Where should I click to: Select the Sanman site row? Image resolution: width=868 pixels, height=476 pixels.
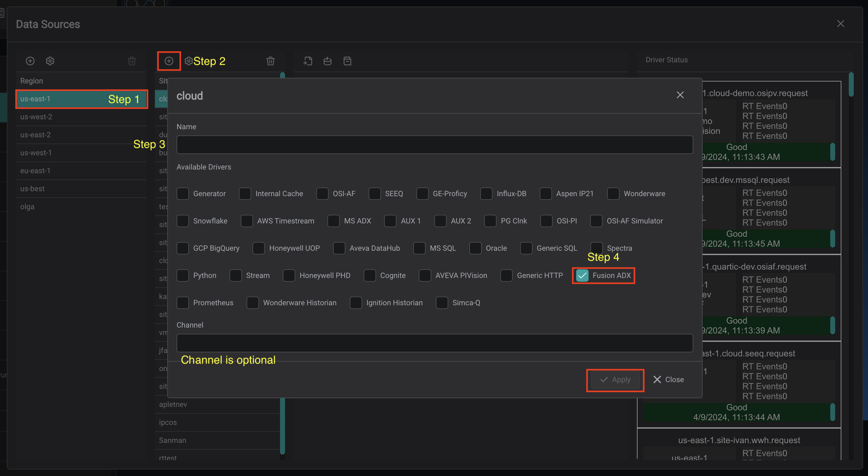point(217,441)
